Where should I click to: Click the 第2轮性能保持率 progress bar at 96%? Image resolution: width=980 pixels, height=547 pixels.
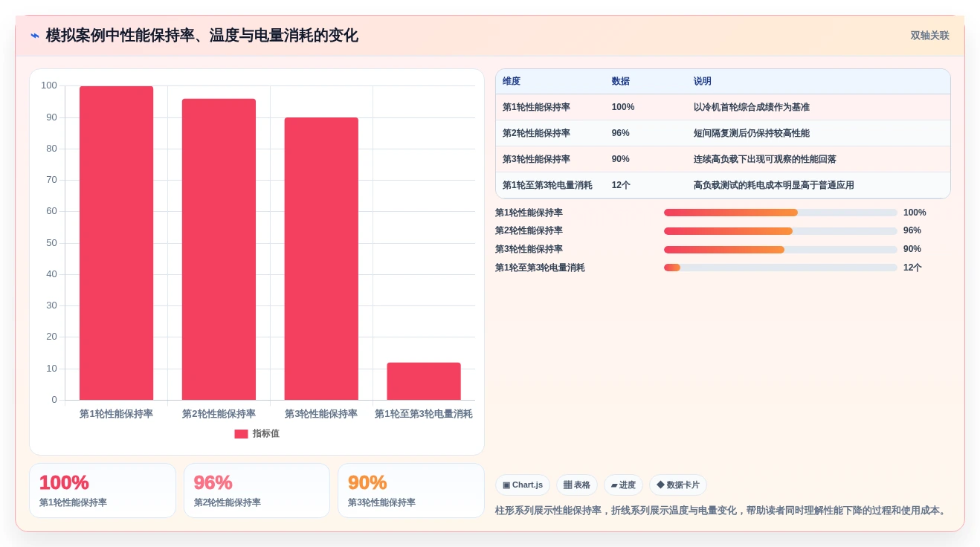pos(781,231)
